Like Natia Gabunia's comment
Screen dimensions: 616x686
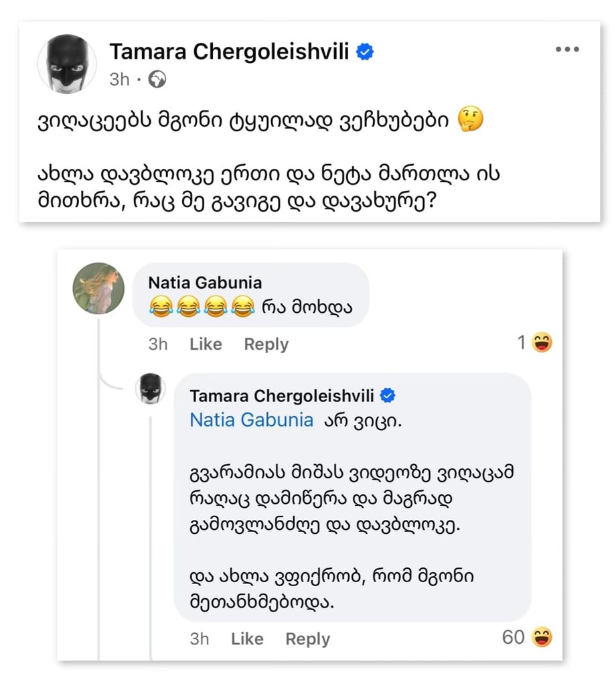point(206,344)
